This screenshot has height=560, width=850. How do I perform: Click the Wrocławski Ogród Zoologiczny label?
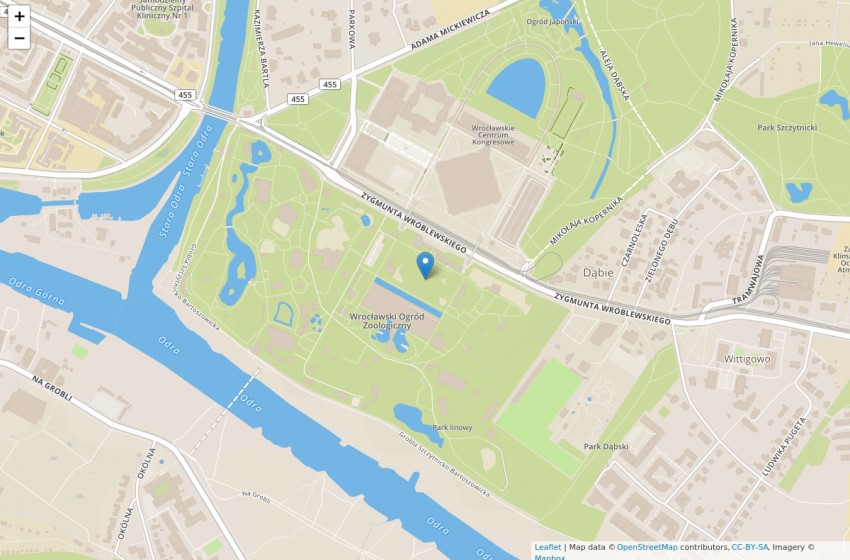pyautogui.click(x=387, y=321)
